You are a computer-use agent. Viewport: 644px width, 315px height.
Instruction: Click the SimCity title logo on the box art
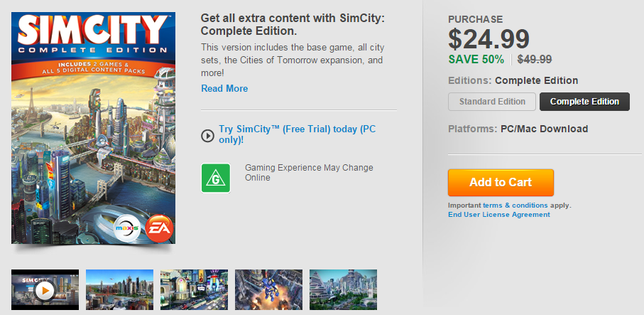coord(92,33)
